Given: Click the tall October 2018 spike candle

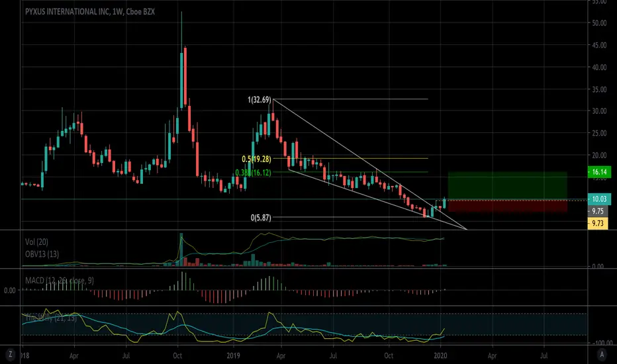Looking at the screenshot, I should click(x=181, y=79).
